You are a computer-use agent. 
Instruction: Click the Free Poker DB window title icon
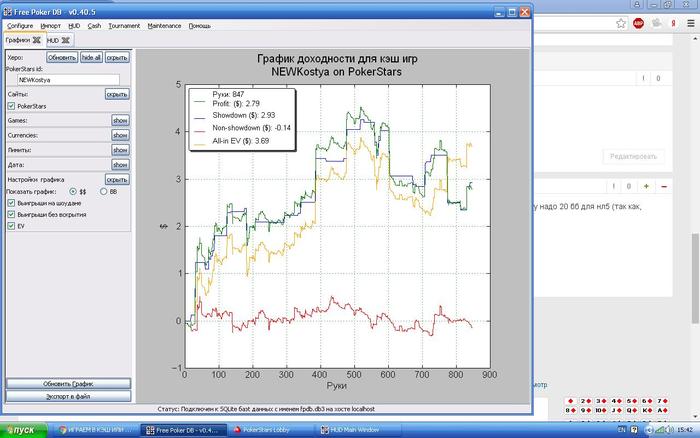pyautogui.click(x=8, y=12)
